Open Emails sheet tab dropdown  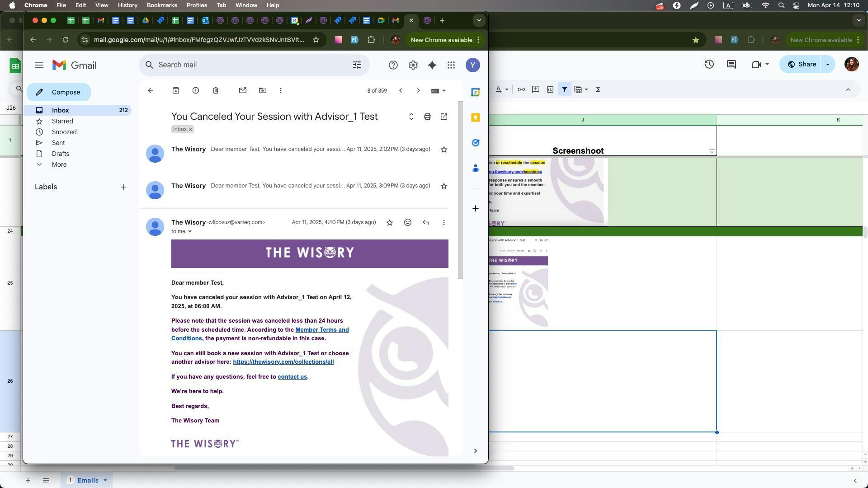point(105,480)
